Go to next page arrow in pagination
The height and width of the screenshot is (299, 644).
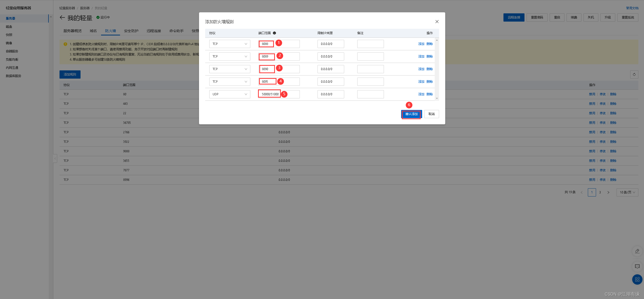coord(608,192)
